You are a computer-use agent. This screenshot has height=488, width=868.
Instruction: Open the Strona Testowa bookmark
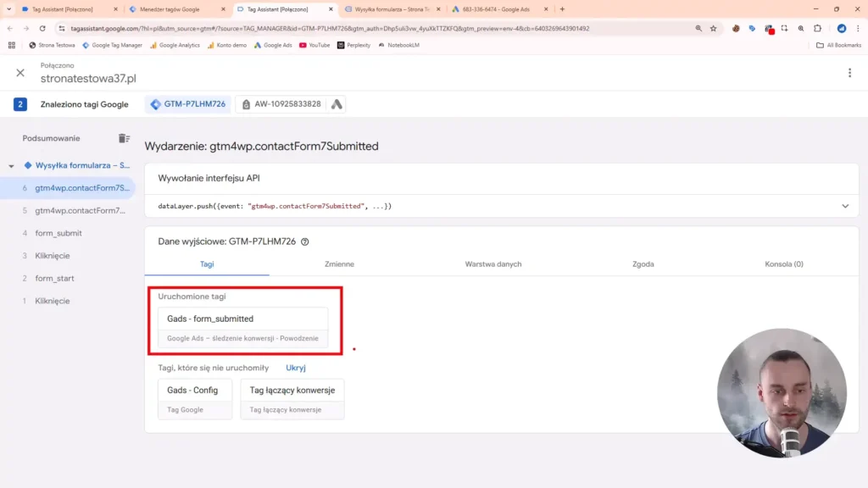pyautogui.click(x=52, y=46)
